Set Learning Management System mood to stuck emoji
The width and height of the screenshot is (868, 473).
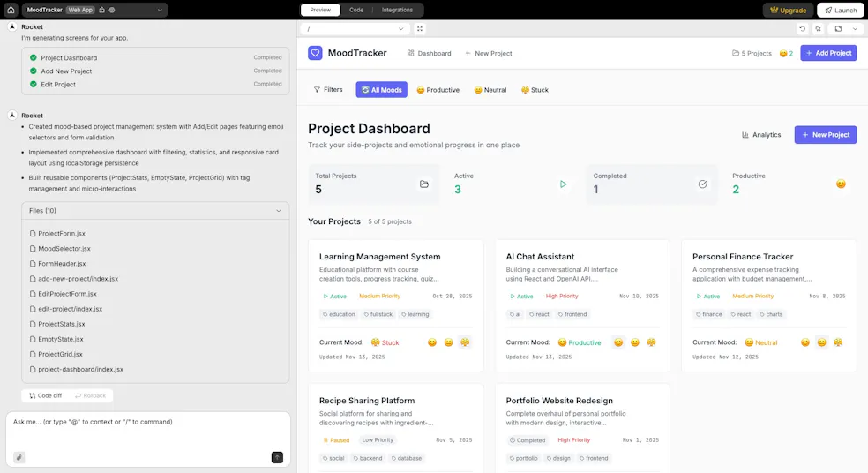click(x=465, y=342)
